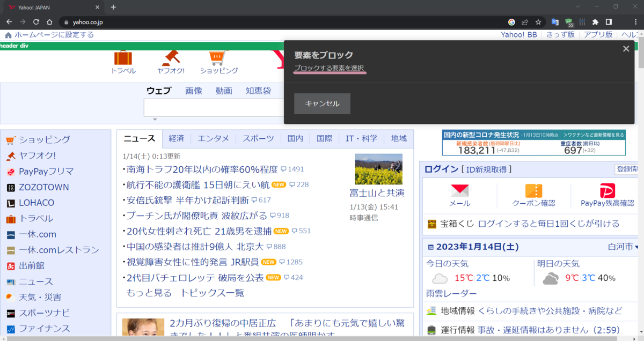Switch to the スポーツ news tab
644x341 pixels.
click(x=258, y=138)
